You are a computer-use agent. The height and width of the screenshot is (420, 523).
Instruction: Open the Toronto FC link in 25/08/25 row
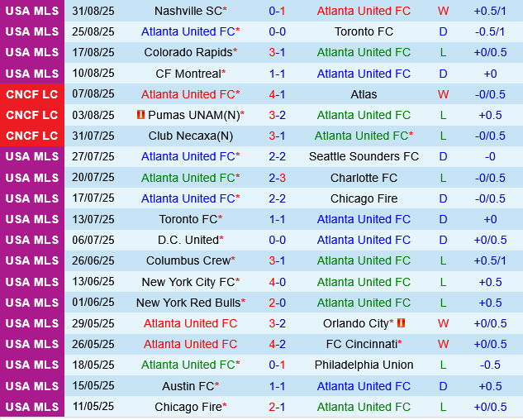click(x=364, y=31)
